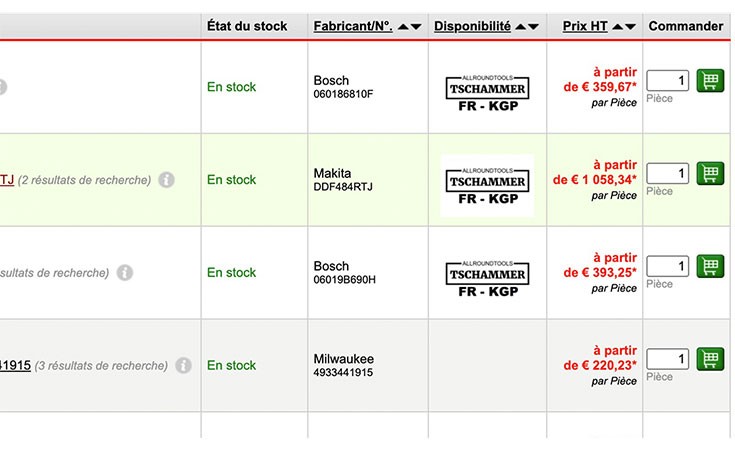The width and height of the screenshot is (735, 450).
Task: Open info icon for Bosch 06019B690H row
Action: coord(125,272)
